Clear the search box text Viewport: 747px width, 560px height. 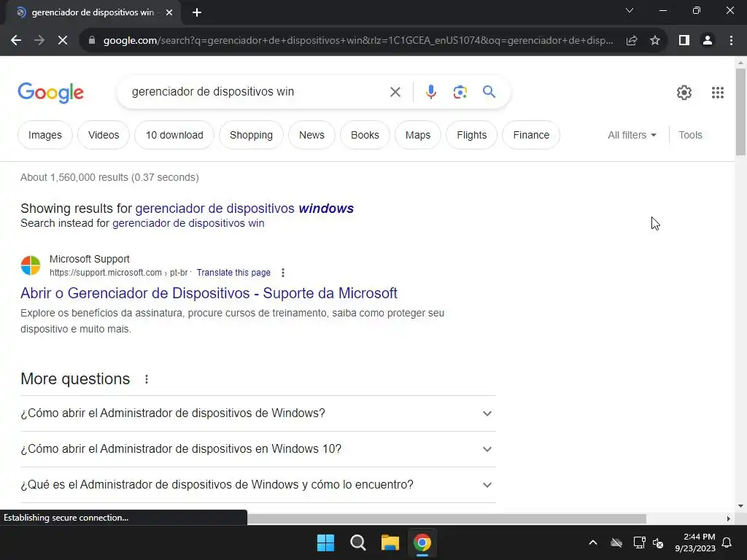[395, 92]
